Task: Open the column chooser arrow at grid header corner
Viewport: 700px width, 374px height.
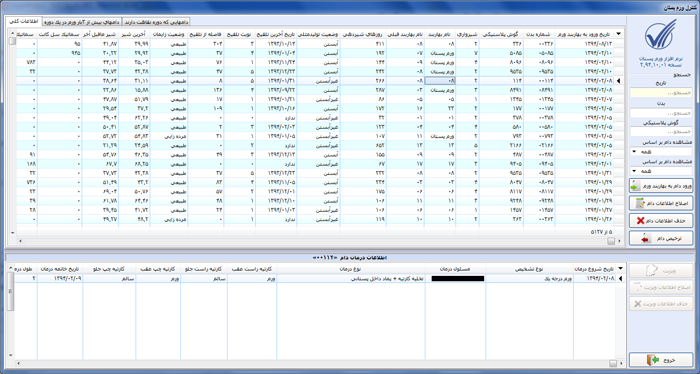Action: click(x=619, y=34)
